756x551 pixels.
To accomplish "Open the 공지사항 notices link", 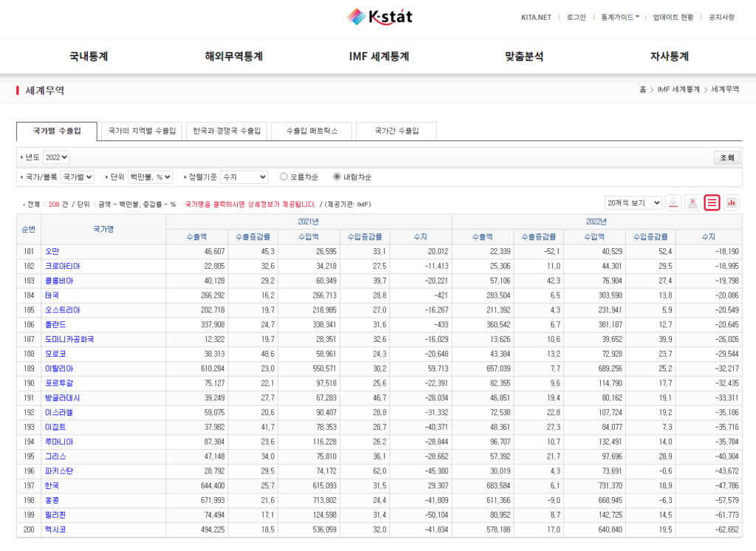I will [x=721, y=18].
